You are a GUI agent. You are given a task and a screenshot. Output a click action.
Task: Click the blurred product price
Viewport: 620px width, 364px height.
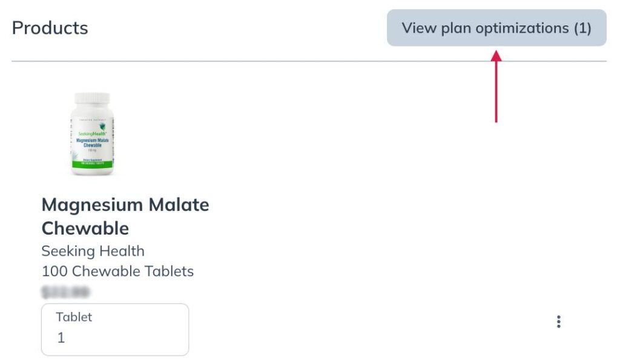pos(65,292)
